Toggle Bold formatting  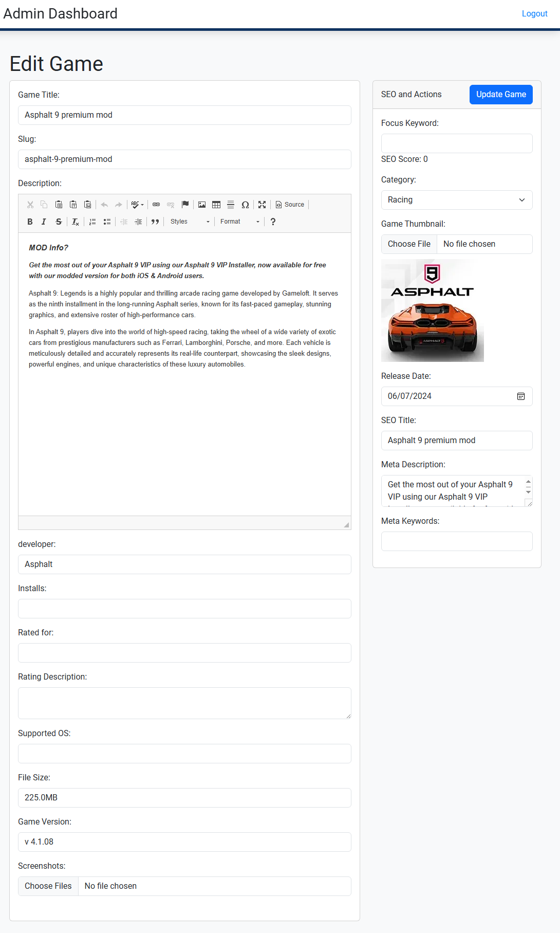click(x=30, y=222)
